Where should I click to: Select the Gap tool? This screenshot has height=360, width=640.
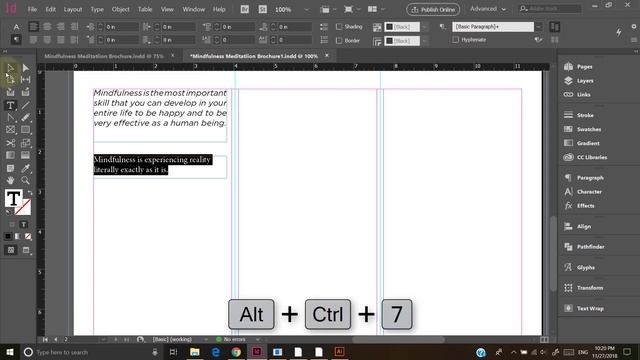click(26, 80)
